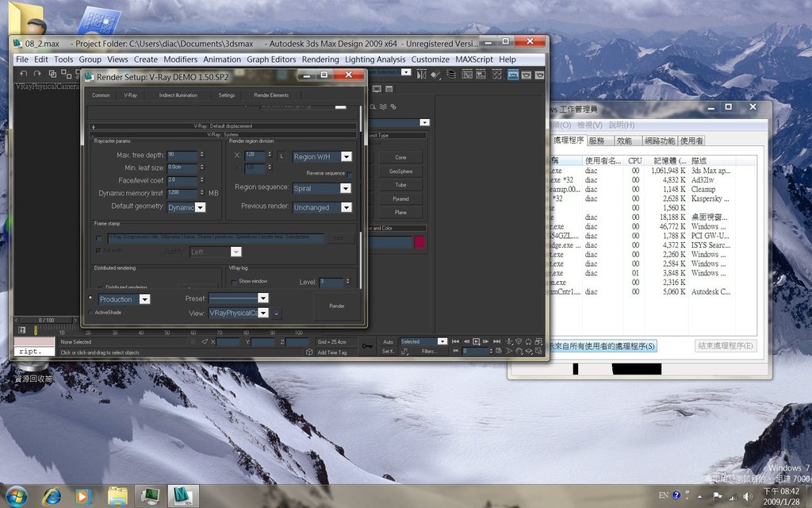Toggle the L lock button beside X region size
This screenshot has height=508, width=812.
(282, 156)
